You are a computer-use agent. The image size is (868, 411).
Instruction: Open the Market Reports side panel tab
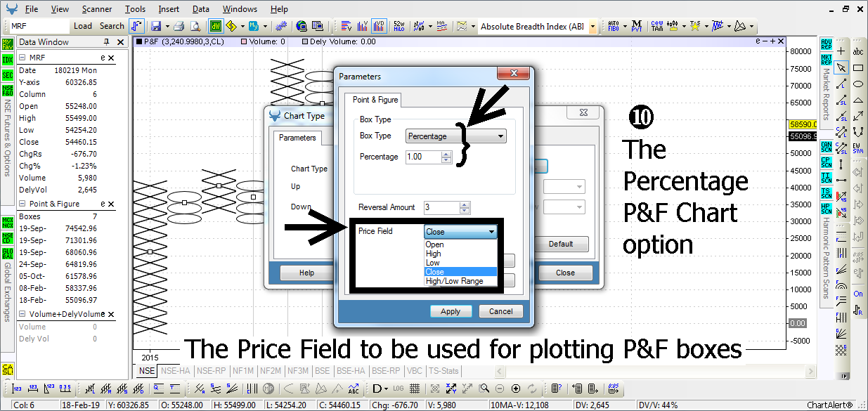(x=827, y=95)
